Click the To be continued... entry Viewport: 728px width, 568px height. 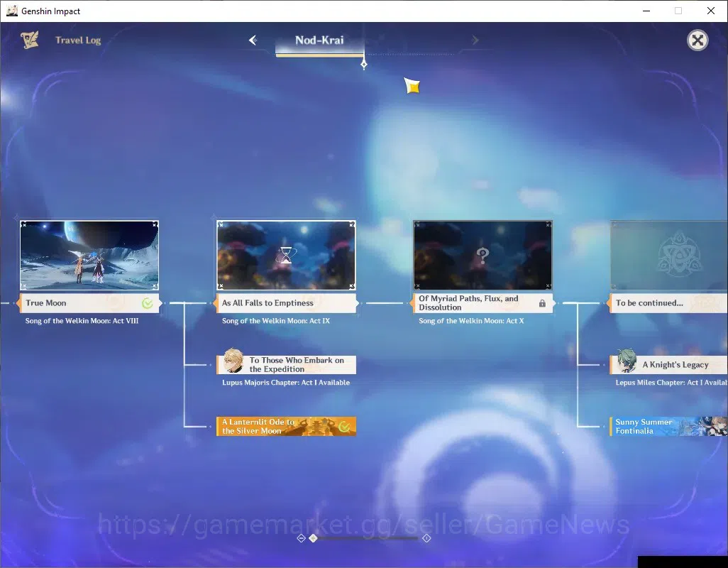[x=668, y=303]
